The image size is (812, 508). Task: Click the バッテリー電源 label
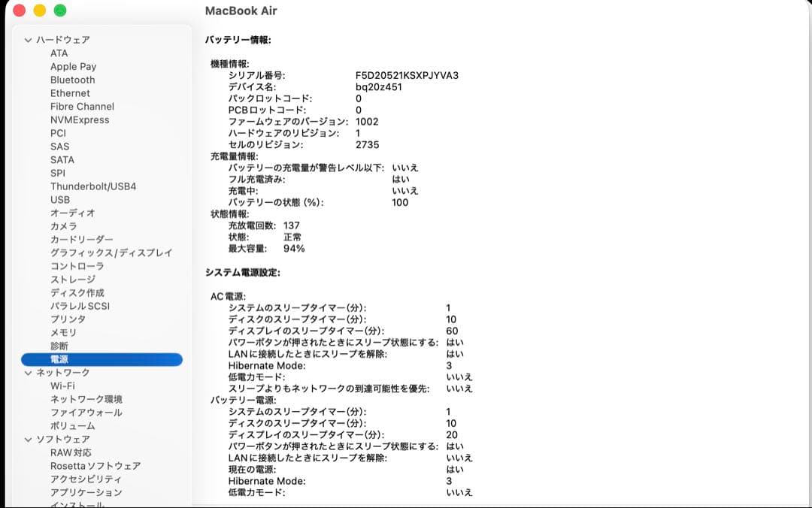[x=243, y=401]
